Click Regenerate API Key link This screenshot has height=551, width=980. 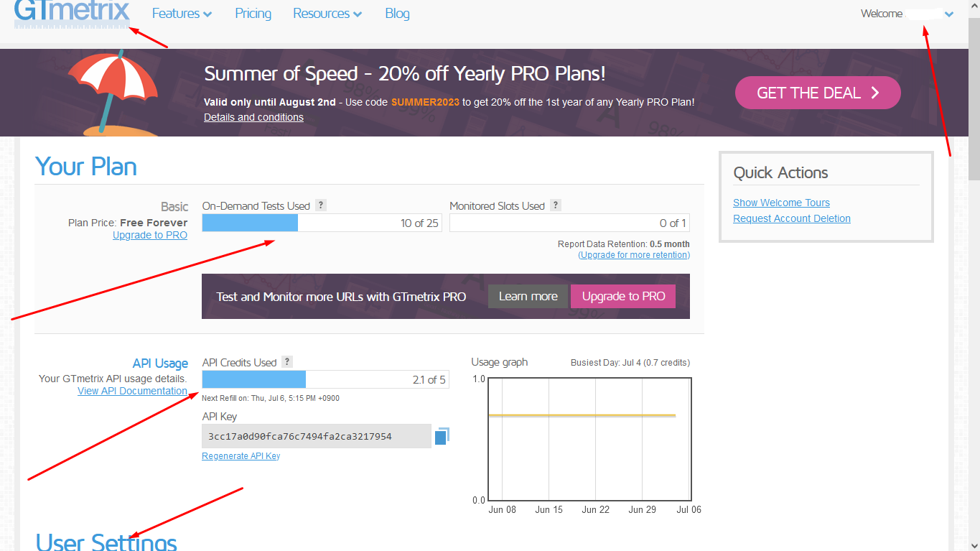click(241, 456)
